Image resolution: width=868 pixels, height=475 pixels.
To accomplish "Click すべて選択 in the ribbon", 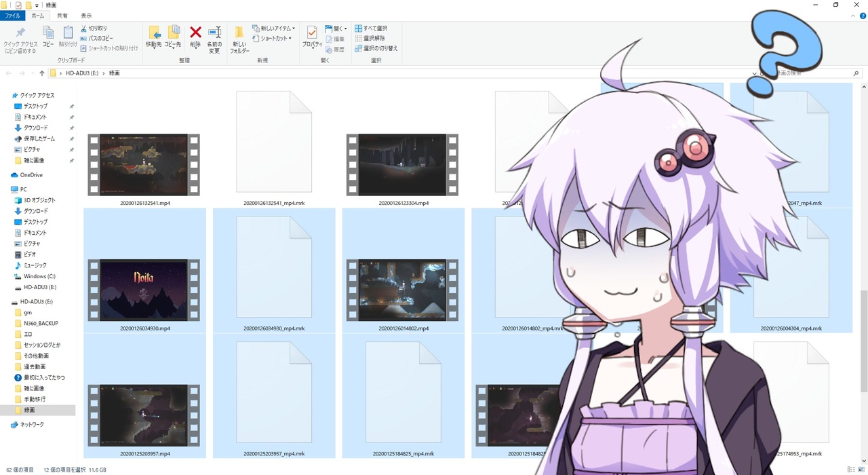I will click(x=371, y=28).
